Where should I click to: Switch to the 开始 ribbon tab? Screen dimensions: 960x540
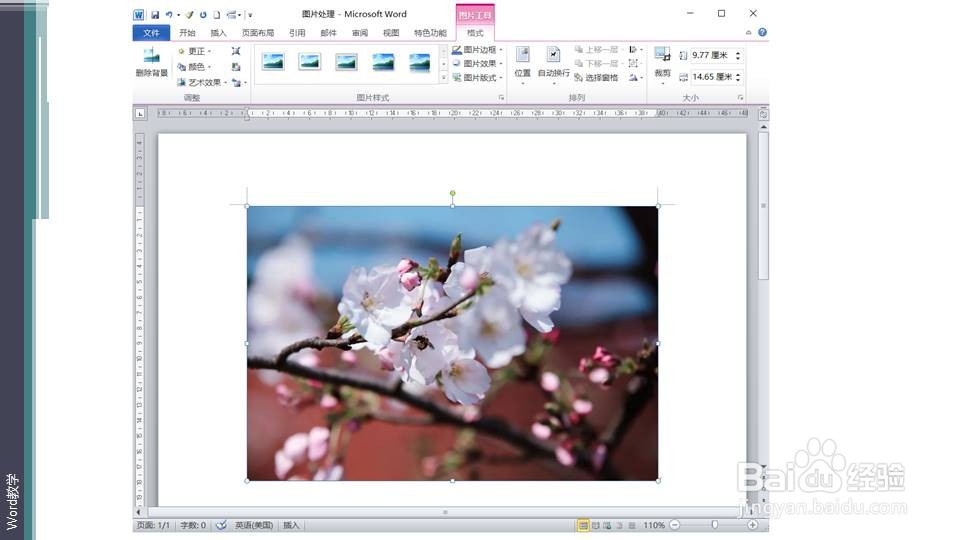[x=187, y=33]
